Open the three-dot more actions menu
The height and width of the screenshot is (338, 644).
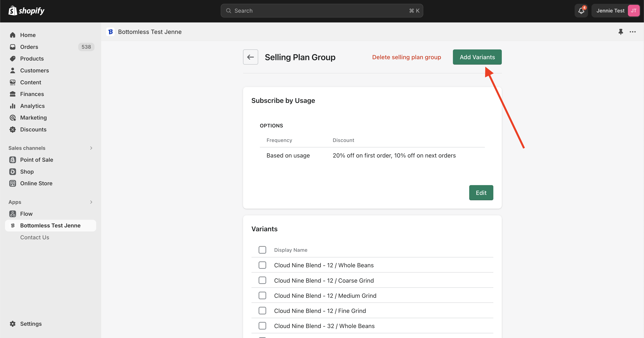coord(632,32)
